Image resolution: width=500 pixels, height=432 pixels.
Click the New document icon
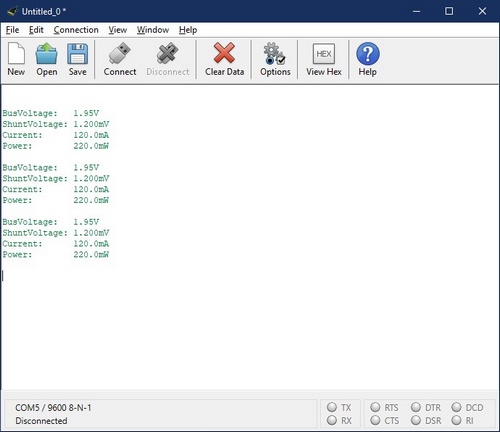pyautogui.click(x=16, y=54)
